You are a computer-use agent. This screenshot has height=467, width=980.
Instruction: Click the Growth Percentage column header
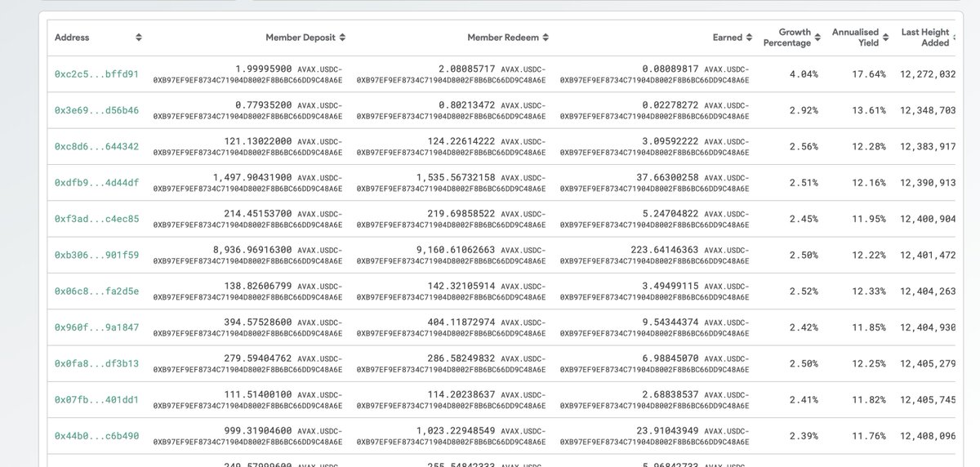(787, 38)
